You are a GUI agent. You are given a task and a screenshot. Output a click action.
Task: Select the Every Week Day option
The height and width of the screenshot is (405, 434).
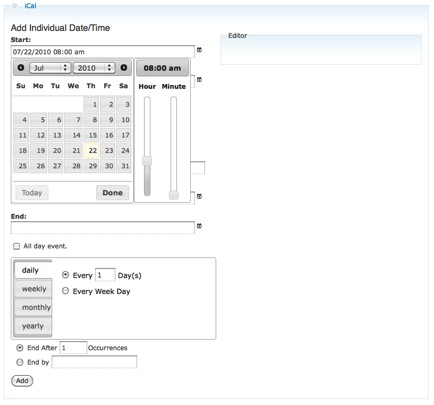pyautogui.click(x=65, y=291)
